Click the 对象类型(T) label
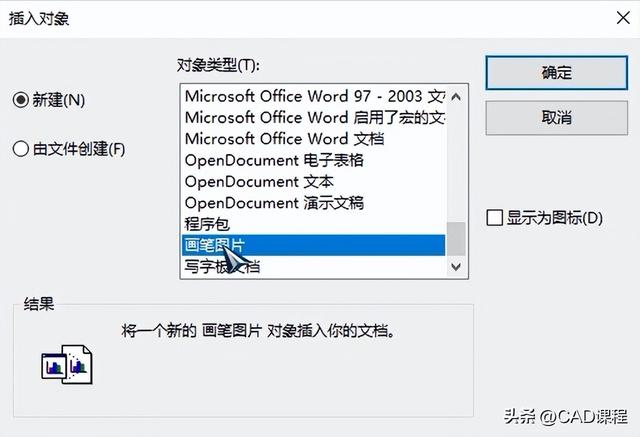This screenshot has height=437, width=640. 217,65
